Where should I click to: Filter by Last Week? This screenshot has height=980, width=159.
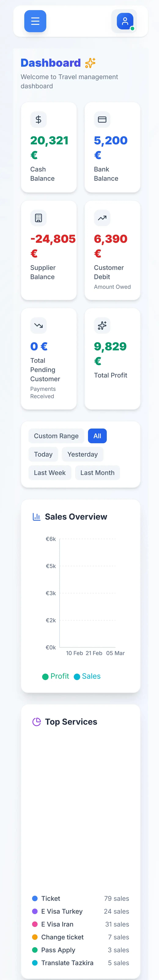coord(50,473)
